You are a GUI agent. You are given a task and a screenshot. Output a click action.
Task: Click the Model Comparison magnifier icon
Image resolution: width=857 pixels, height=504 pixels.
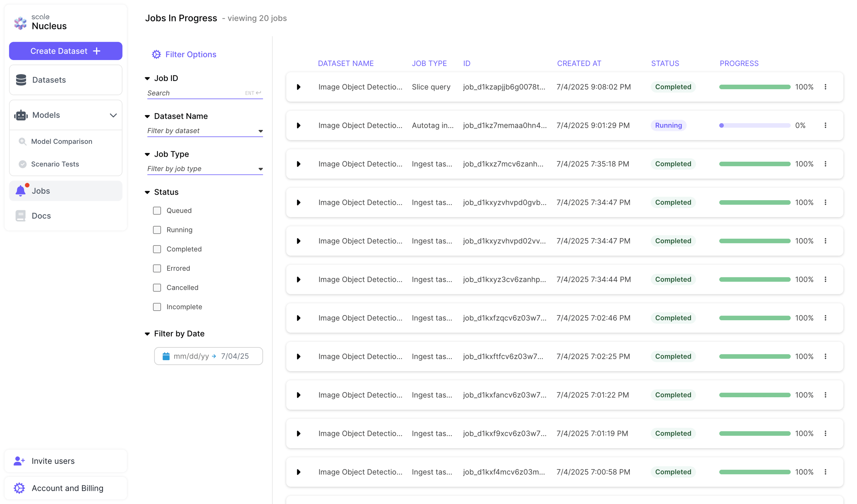coord(22,141)
